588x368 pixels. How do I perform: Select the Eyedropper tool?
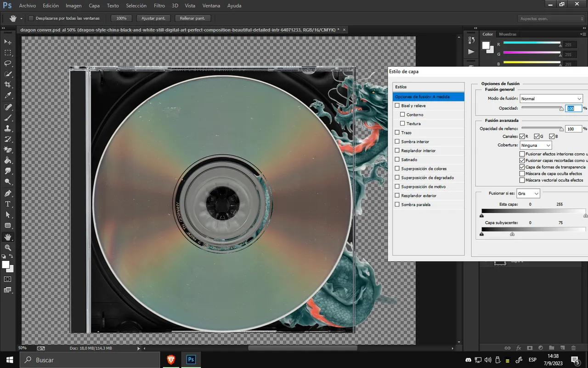coord(8,96)
